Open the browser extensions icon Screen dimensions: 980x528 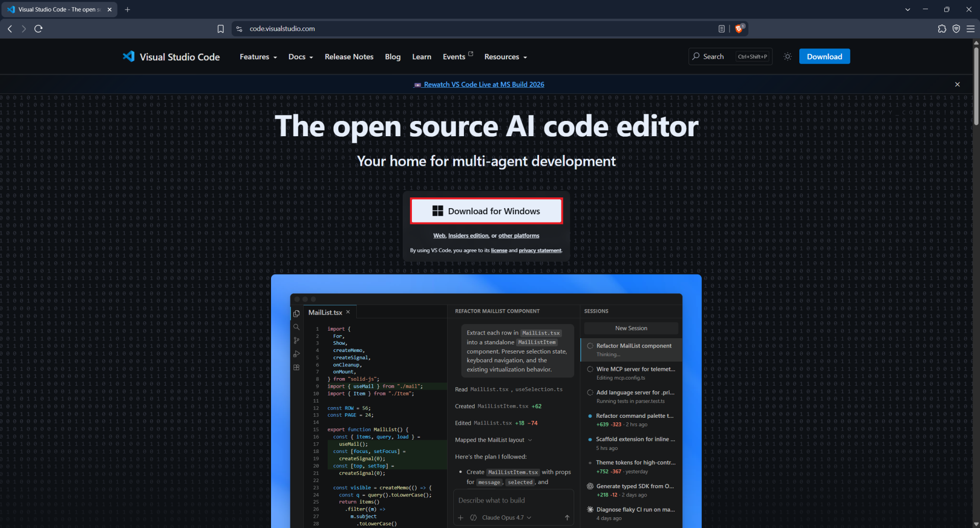pyautogui.click(x=942, y=29)
